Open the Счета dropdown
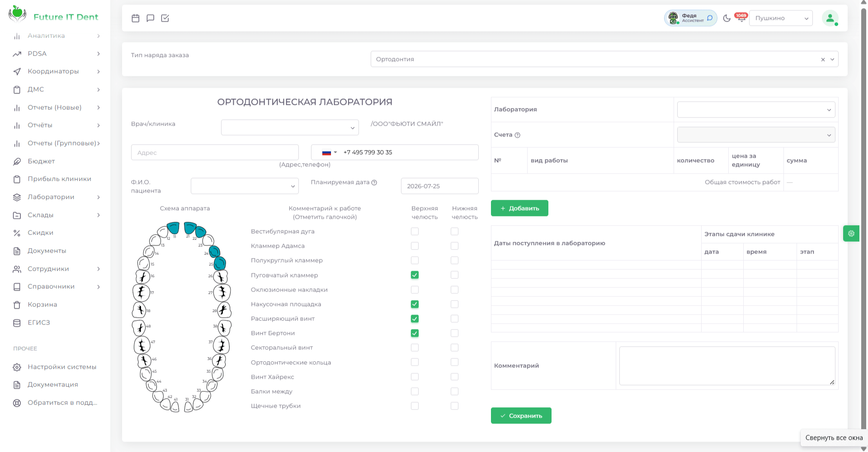Screen dimensions: 868x452 coord(756,135)
